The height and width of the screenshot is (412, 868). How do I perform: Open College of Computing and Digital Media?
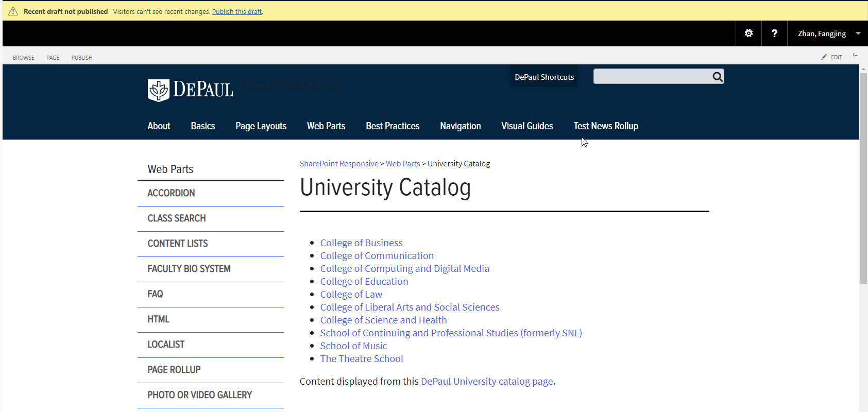(x=404, y=269)
